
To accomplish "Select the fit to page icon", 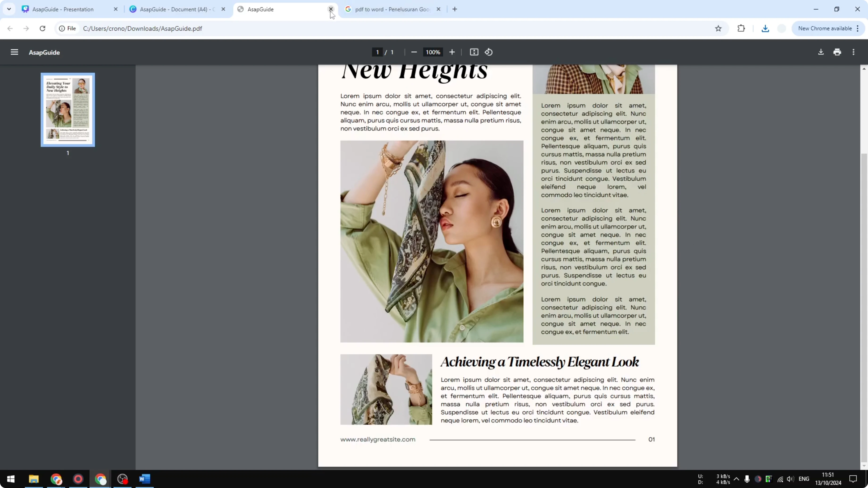I will click(474, 52).
